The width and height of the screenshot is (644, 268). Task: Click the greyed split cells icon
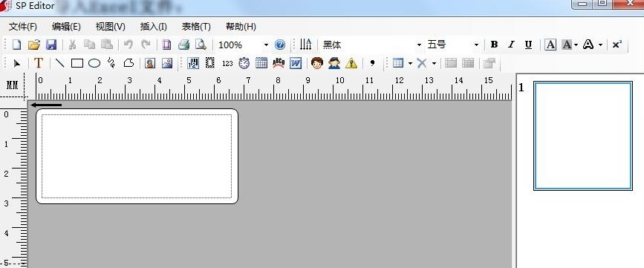point(468,63)
